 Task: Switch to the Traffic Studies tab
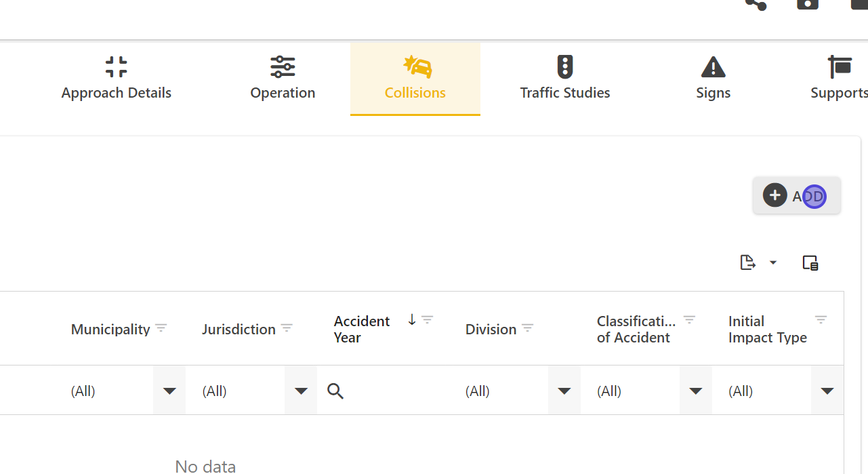pos(564,79)
